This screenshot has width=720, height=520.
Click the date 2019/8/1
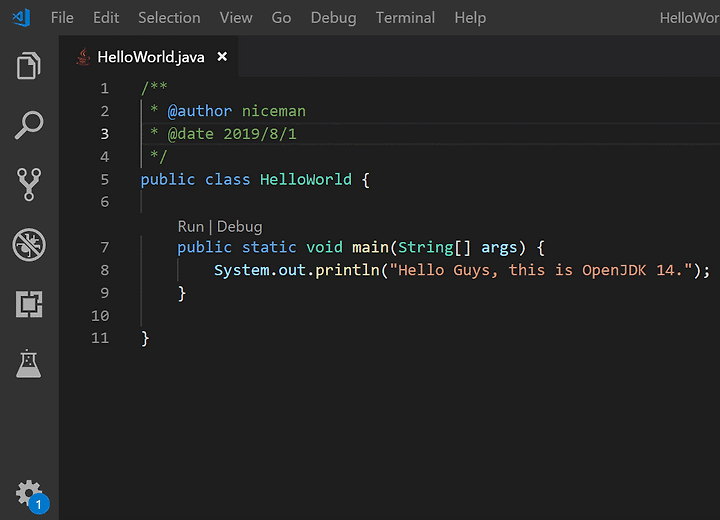tap(260, 134)
